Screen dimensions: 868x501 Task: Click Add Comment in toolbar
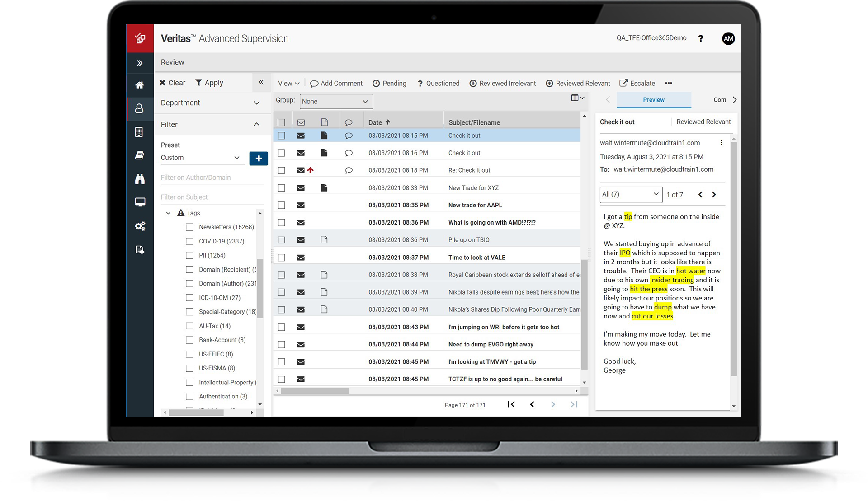336,83
